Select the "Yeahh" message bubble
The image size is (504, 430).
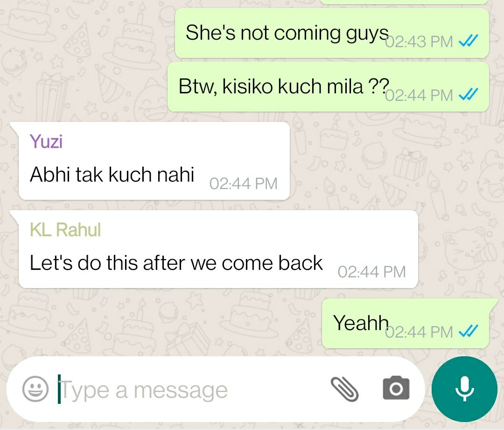(x=406, y=324)
